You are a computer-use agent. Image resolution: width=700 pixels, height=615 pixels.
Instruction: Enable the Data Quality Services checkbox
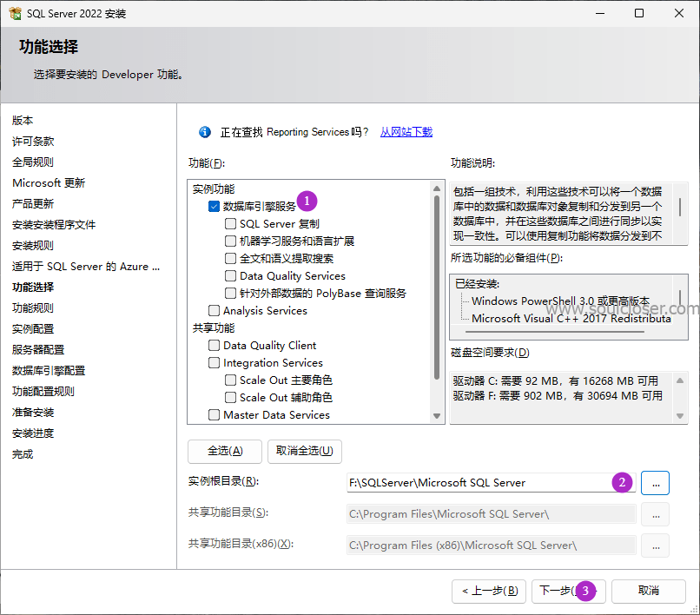[230, 275]
